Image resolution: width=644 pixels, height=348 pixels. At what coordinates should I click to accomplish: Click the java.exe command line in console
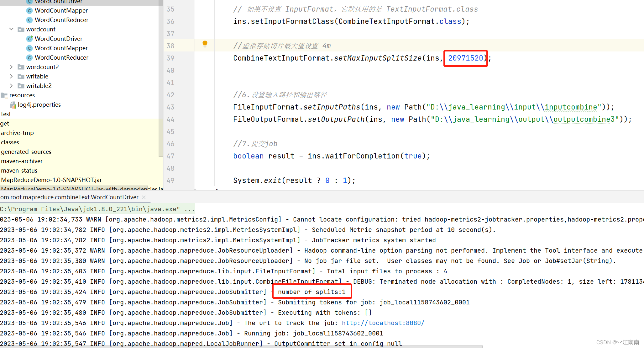97,209
